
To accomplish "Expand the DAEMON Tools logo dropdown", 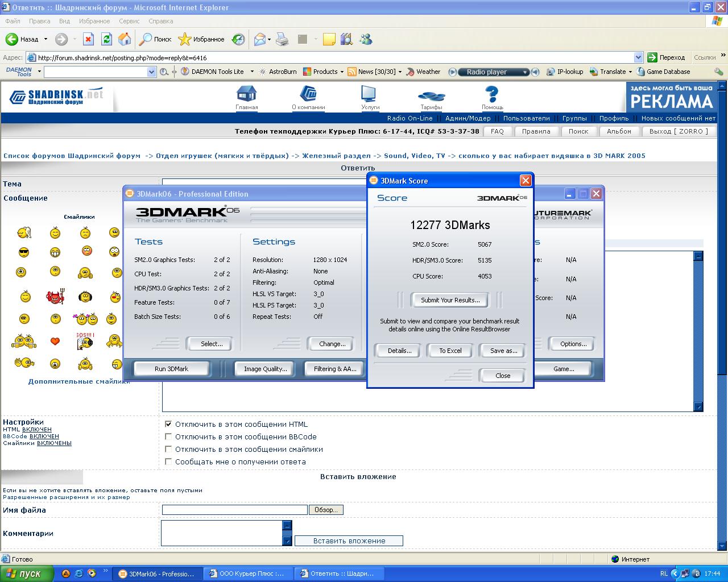I will tap(39, 72).
